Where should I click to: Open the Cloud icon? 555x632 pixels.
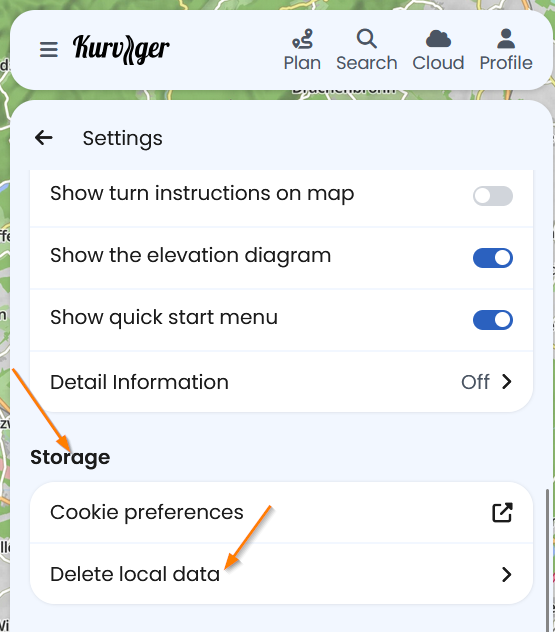(x=438, y=39)
